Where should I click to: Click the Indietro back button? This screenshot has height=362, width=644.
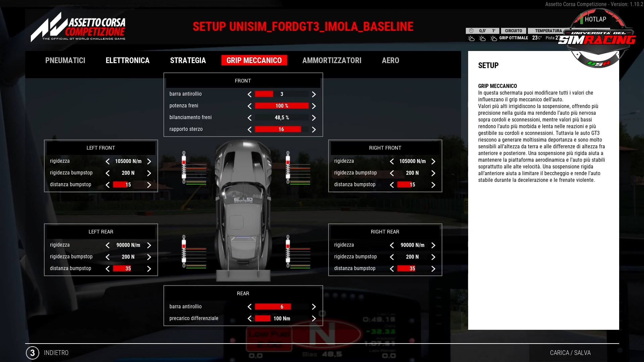click(56, 353)
